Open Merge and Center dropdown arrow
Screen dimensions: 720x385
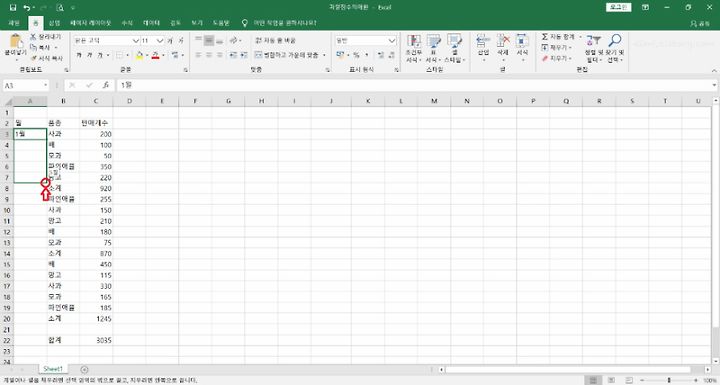coord(324,55)
